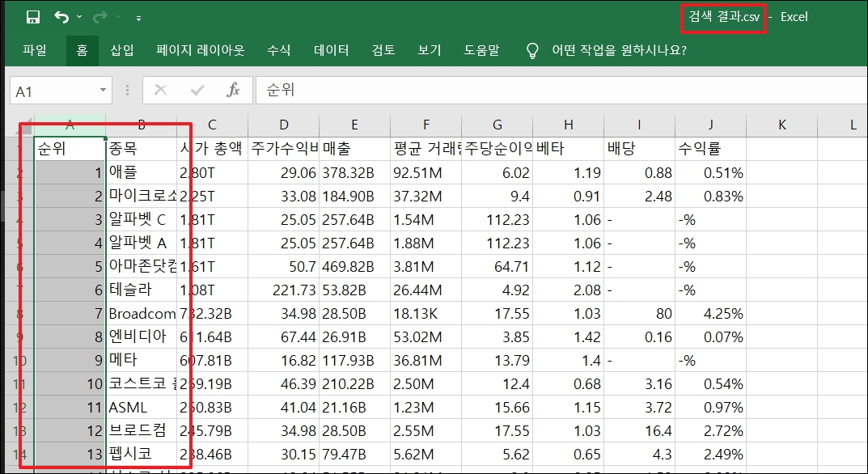
Task: Click cell with value 210.22B
Action: (x=354, y=383)
